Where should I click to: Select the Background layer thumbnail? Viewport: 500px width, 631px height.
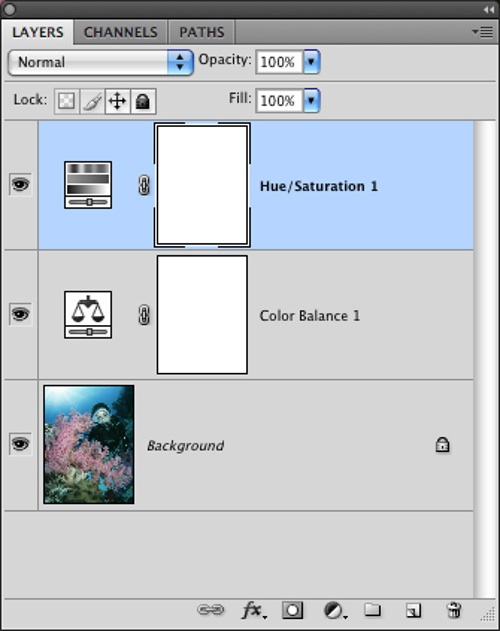point(89,444)
